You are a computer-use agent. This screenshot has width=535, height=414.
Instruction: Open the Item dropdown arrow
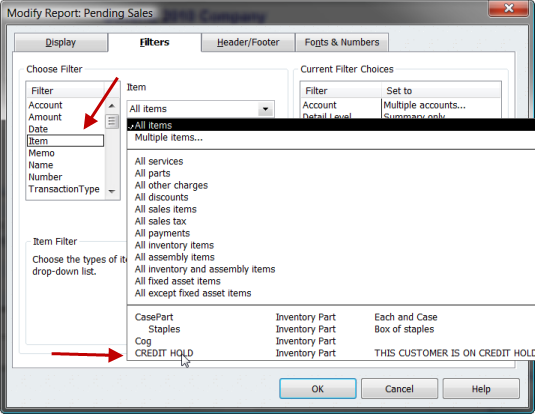265,109
